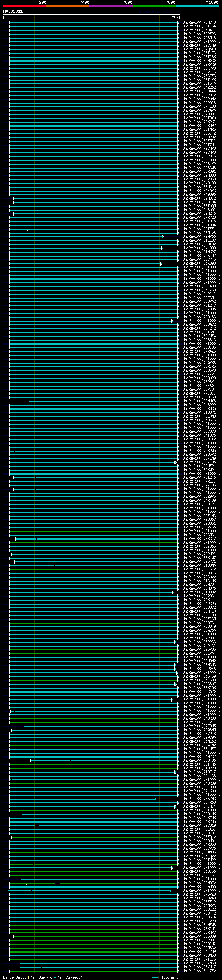Click hit label UniRef100_A8K4W0
The image size is (222, 980).
pos(199,286)
